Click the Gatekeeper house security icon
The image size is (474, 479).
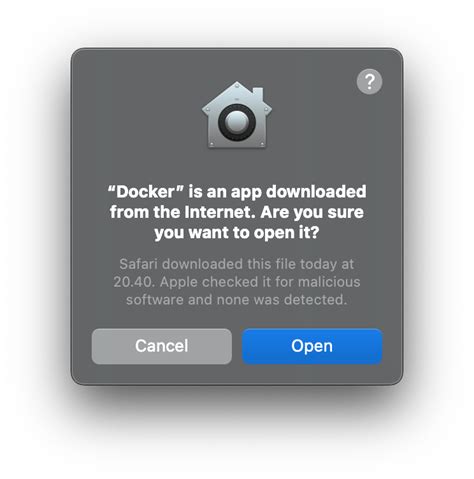click(x=237, y=115)
